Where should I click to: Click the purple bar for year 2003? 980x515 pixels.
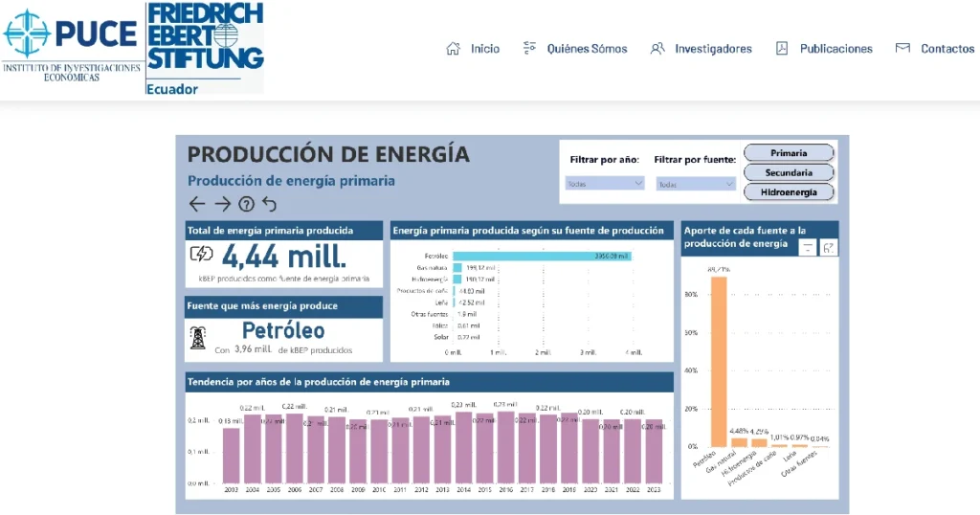[232, 456]
